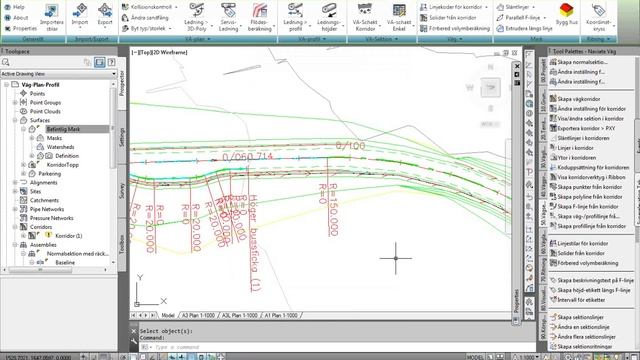This screenshot has height=360, width=640.
Task: Select Korridor (1) in the tree
Action: [69, 236]
